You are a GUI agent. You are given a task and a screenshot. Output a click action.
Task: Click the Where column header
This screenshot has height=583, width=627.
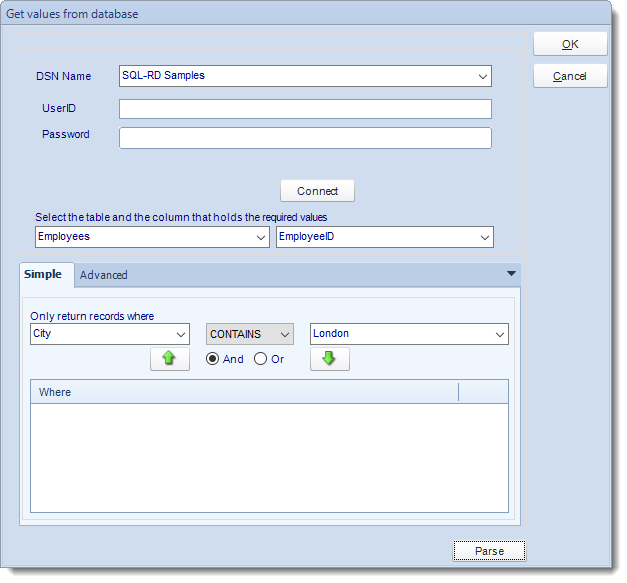[244, 392]
